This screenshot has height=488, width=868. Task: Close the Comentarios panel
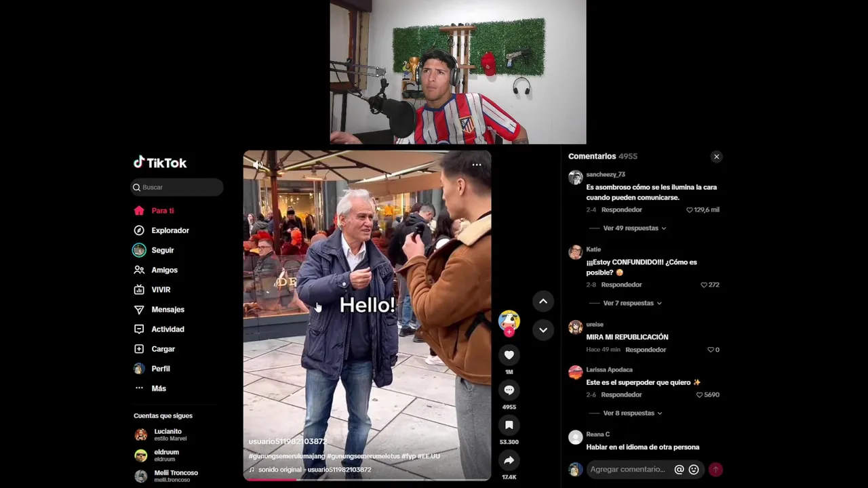(716, 157)
